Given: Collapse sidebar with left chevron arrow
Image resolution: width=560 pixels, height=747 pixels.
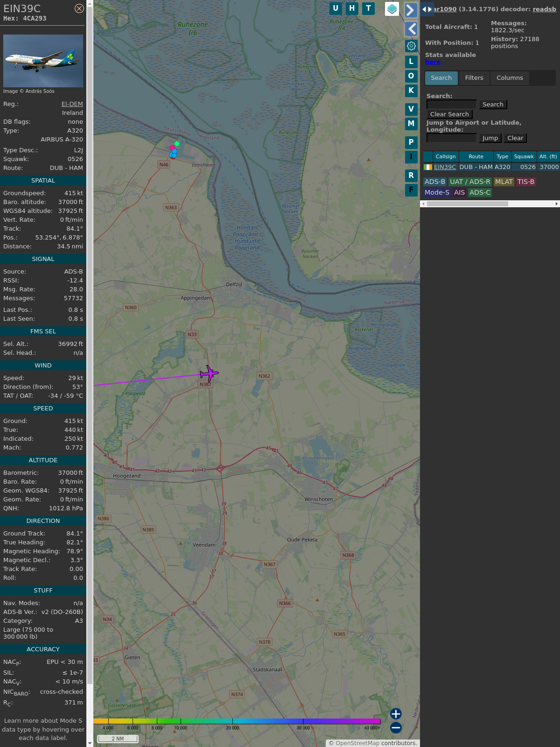Looking at the screenshot, I should (411, 29).
